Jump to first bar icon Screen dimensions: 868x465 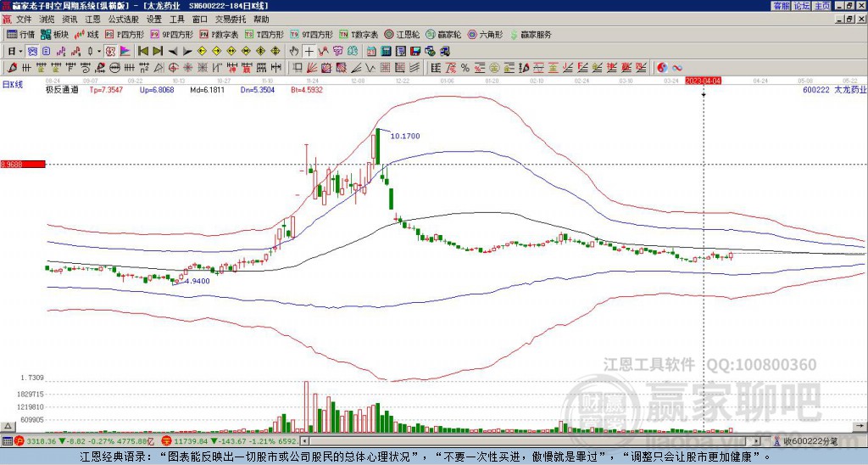[x=142, y=51]
